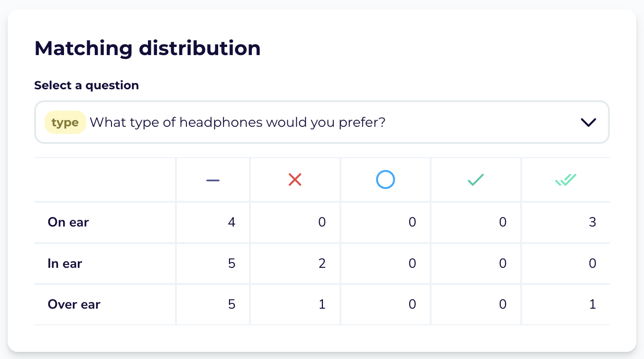Open the headphones question dropdown
Viewport: 644px width, 359px height.
322,122
